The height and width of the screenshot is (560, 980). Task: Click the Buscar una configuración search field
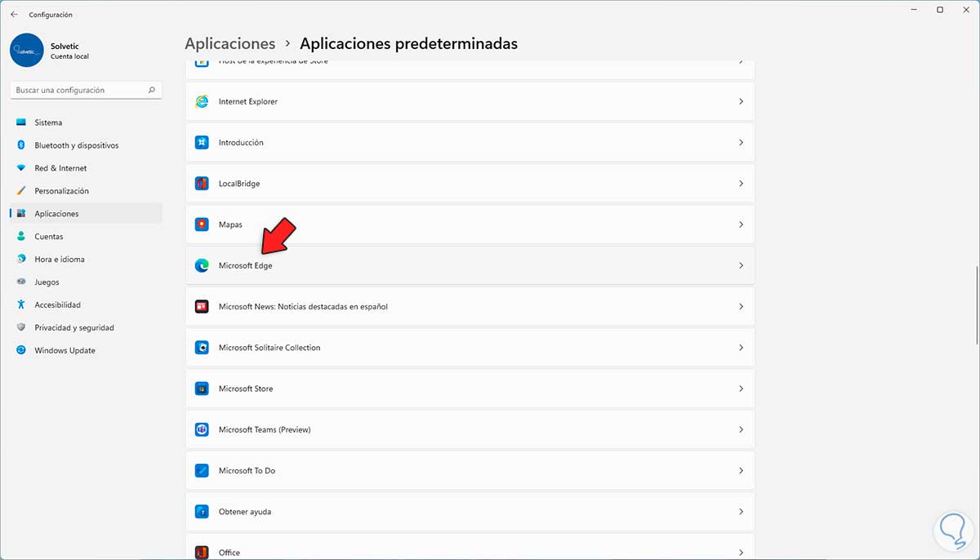pyautogui.click(x=80, y=91)
